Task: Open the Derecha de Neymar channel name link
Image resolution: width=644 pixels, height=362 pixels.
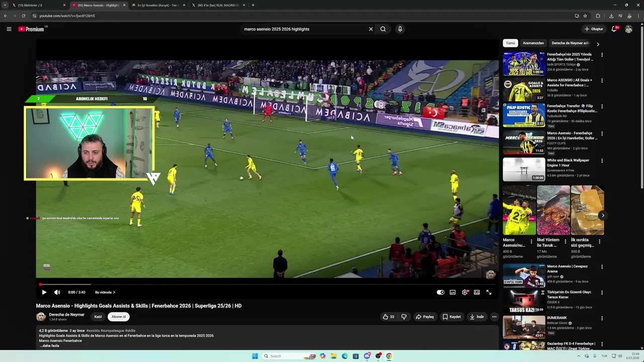Action: 66,315
